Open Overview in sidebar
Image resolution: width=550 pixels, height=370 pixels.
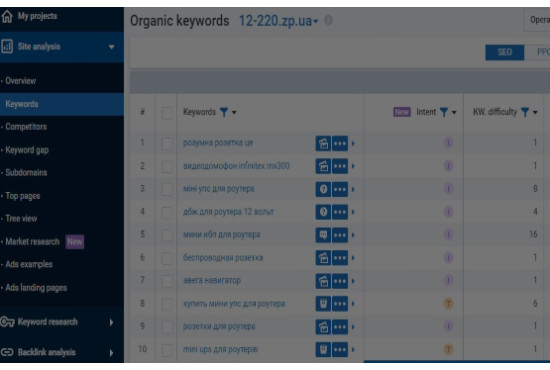point(20,81)
